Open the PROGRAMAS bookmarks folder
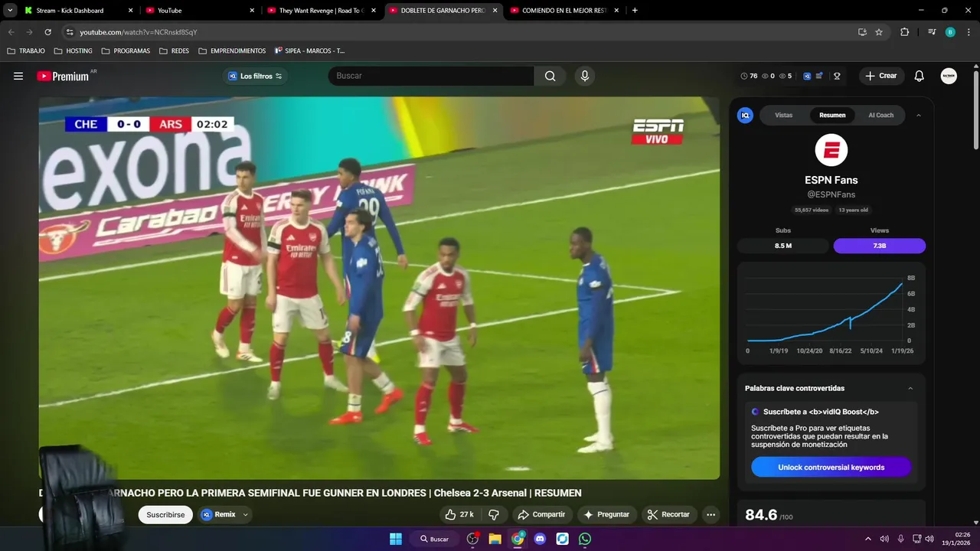The width and height of the screenshot is (980, 551). 126,51
